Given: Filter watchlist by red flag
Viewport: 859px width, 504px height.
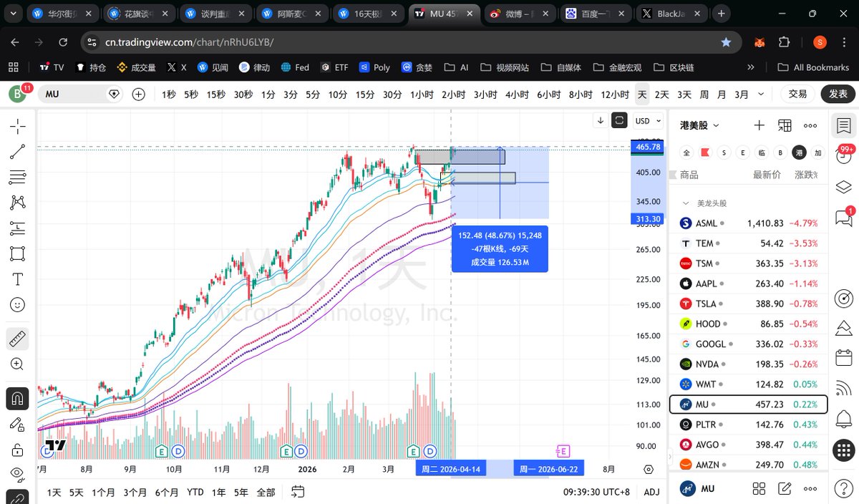Looking at the screenshot, I should point(705,152).
